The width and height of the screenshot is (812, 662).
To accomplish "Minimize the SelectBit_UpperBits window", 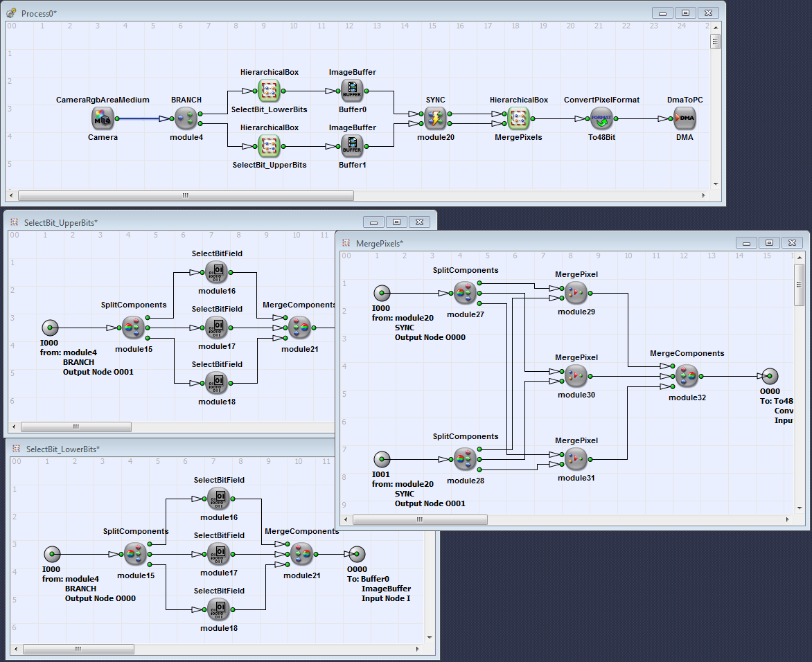I will click(x=373, y=222).
